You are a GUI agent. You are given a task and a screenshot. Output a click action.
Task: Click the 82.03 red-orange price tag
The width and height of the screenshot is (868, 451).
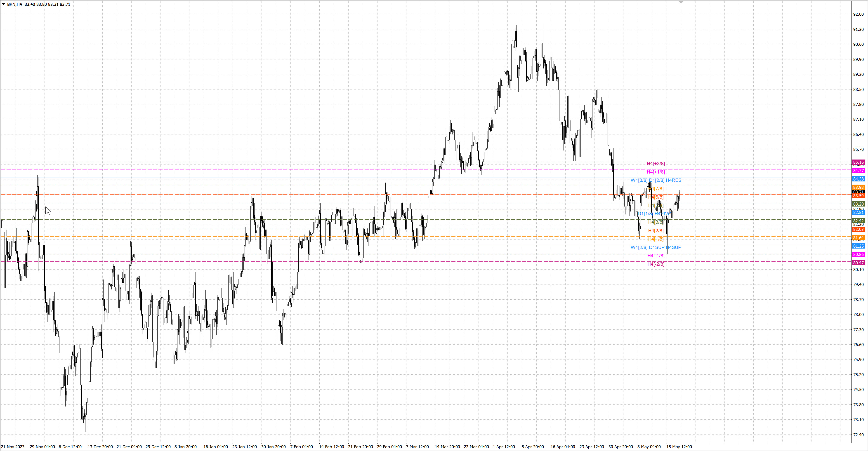(x=858, y=229)
